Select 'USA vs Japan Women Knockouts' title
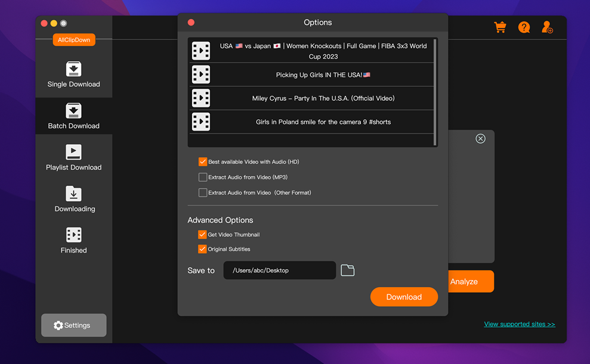The width and height of the screenshot is (590, 364). tap(323, 51)
